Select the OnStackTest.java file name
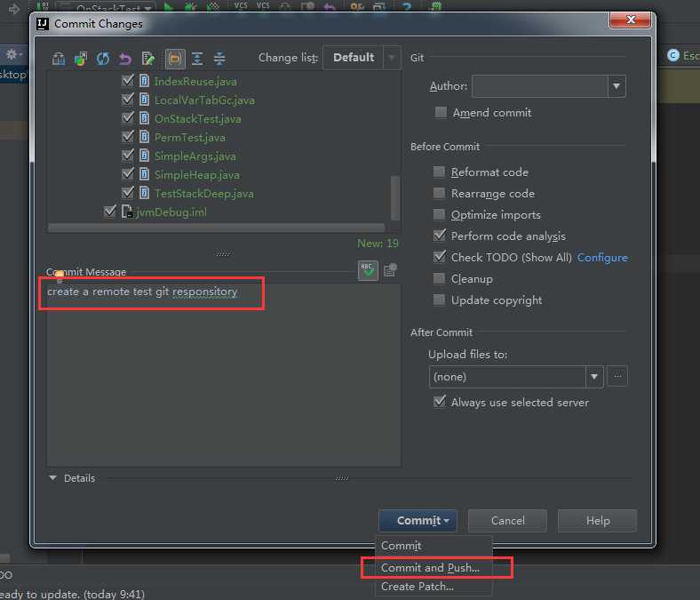Screen dimensions: 700x600 pos(198,119)
